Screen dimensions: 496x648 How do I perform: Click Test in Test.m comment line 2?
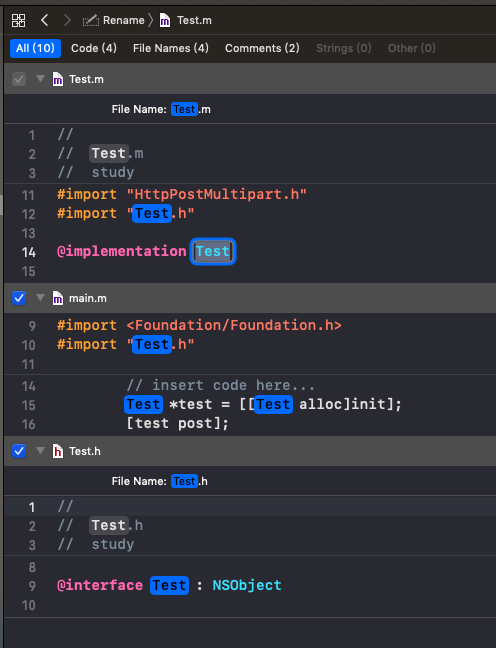tap(109, 153)
